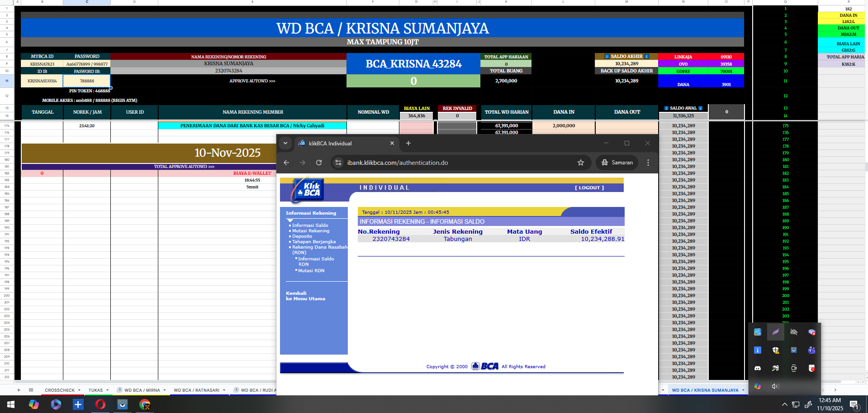This screenshot has height=413, width=868.
Task: Open CROSSCHECK tab dropdown arrow
Action: (79, 390)
